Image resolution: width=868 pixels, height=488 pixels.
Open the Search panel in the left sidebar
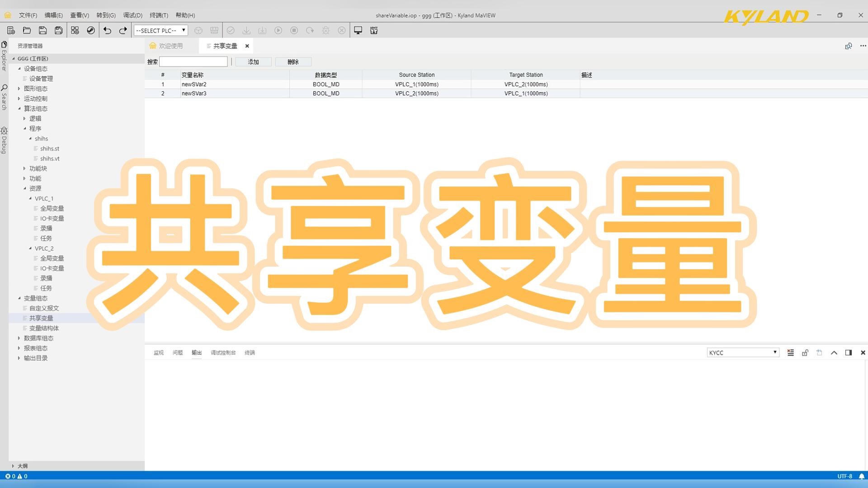point(5,89)
